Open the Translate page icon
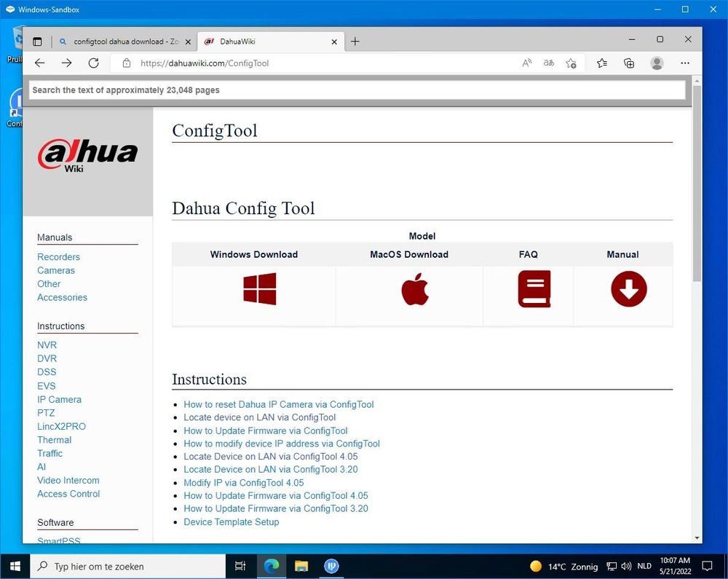The width and height of the screenshot is (728, 579). point(549,63)
